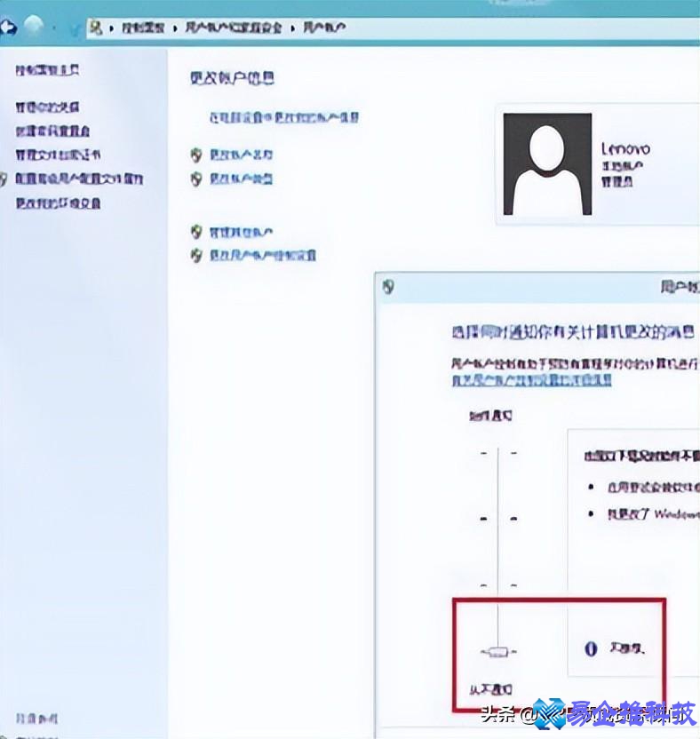This screenshot has width=700, height=739.
Task: Open 管理文件加密证书 in the left pane
Action: pyautogui.click(x=58, y=155)
